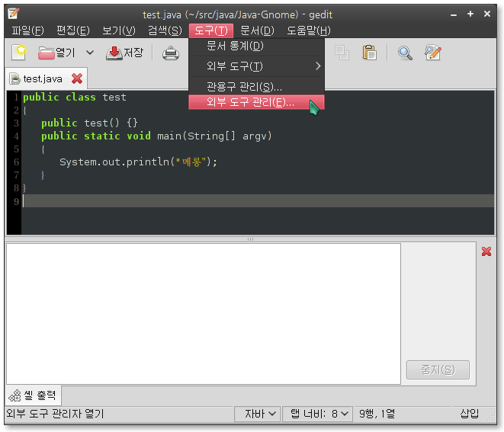The height and width of the screenshot is (432, 504).
Task: Switch to the 셸 출력 tab
Action: pyautogui.click(x=34, y=395)
